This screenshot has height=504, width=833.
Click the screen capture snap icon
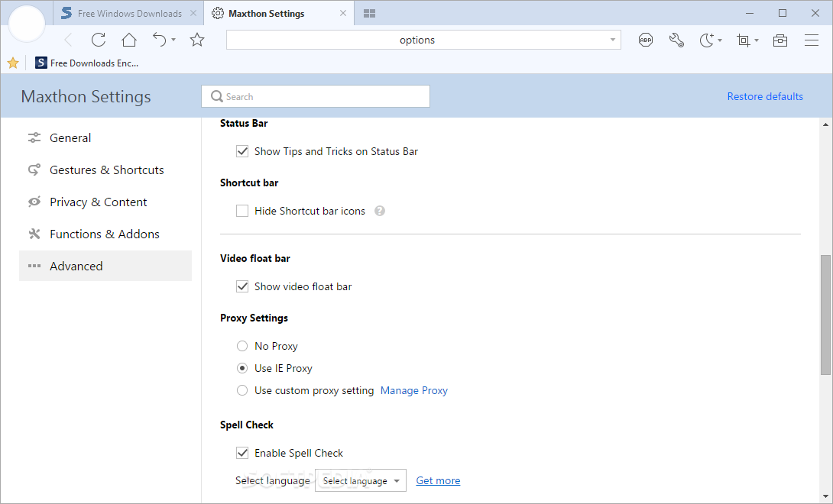(x=744, y=40)
